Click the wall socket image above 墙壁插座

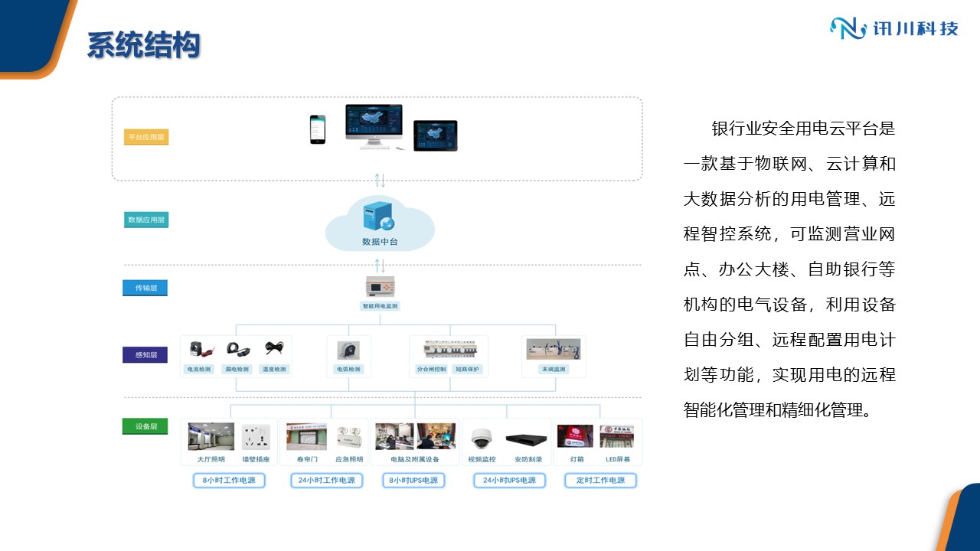(256, 437)
